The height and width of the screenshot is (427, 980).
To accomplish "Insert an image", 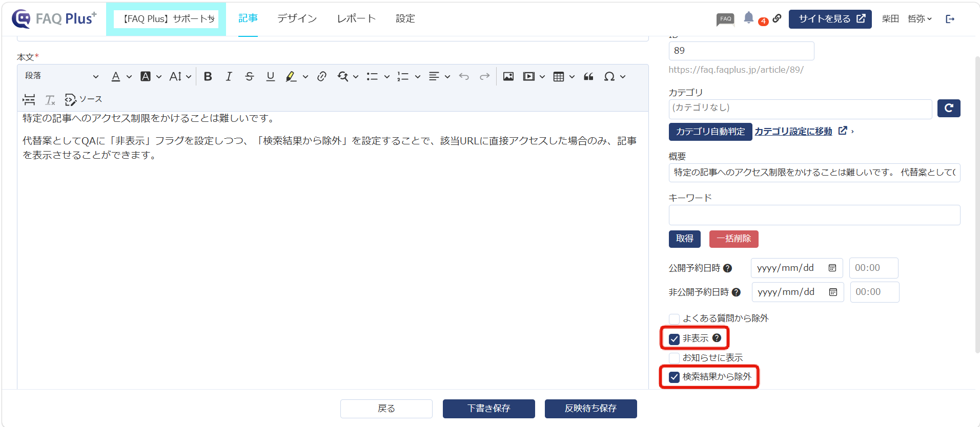I will tap(508, 77).
